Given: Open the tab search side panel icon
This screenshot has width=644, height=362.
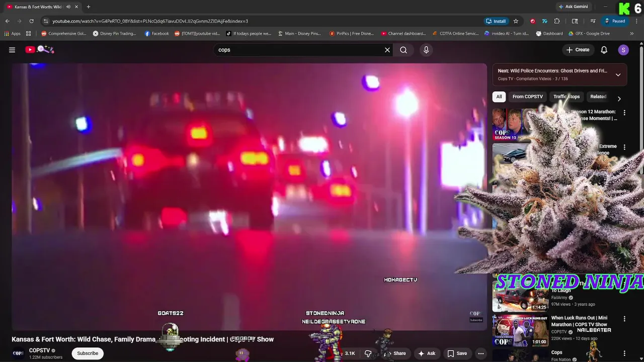Looking at the screenshot, I should pos(575,21).
